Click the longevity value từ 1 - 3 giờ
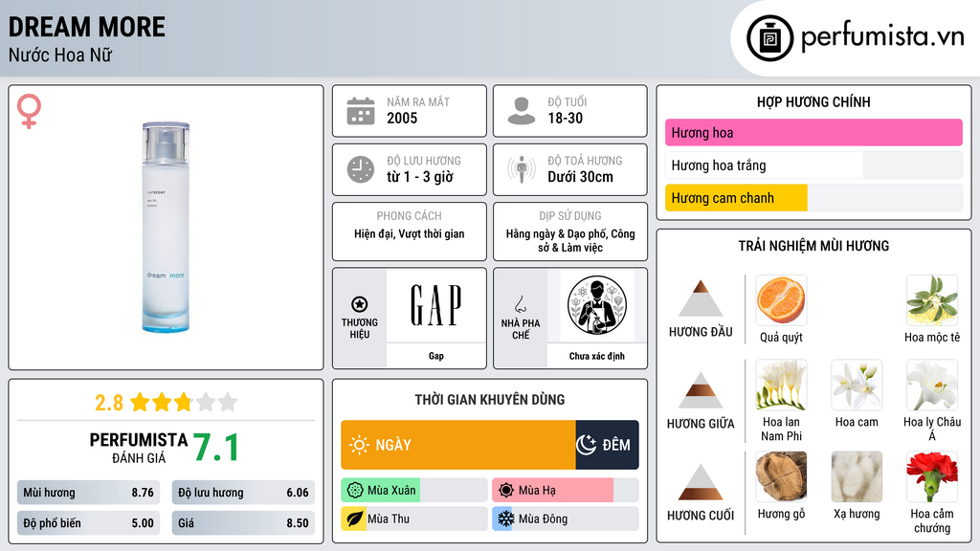Viewport: 980px width, 551px height. coord(420,177)
